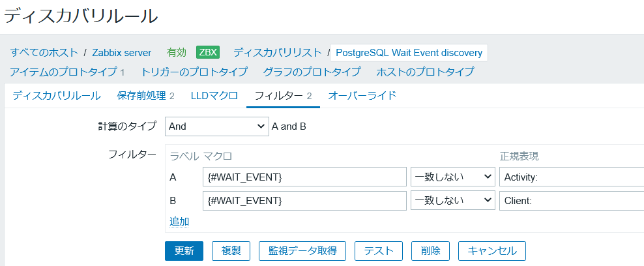
Task: Select the LLDマクロ tab
Action: [214, 96]
